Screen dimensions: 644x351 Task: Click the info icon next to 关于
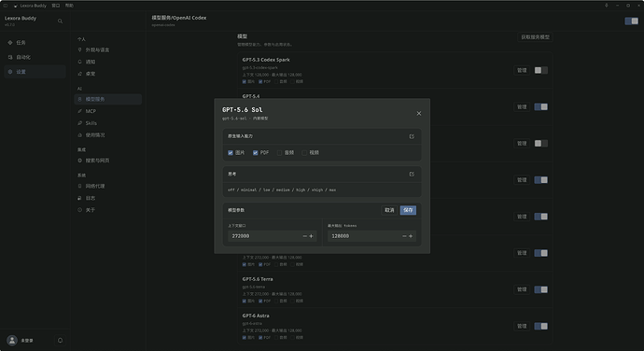tap(79, 210)
